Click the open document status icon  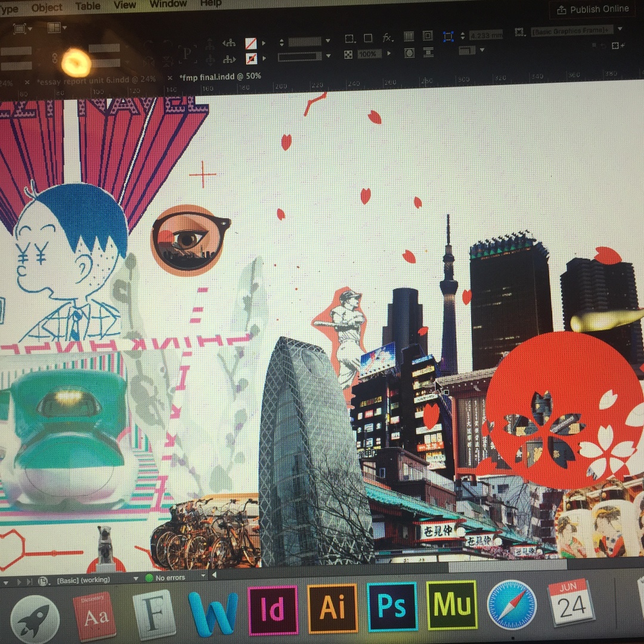43,581
